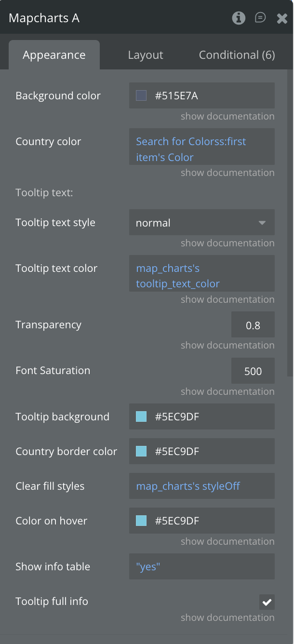Toggle the Tooltip full info checkbox
Viewport: 294px width, 644px height.
tap(267, 602)
